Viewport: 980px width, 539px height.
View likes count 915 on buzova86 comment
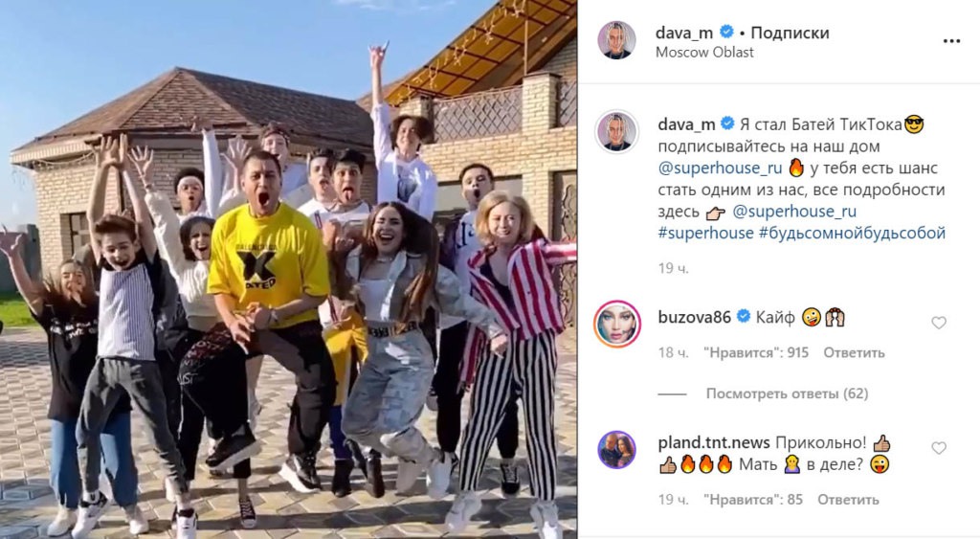tap(756, 352)
